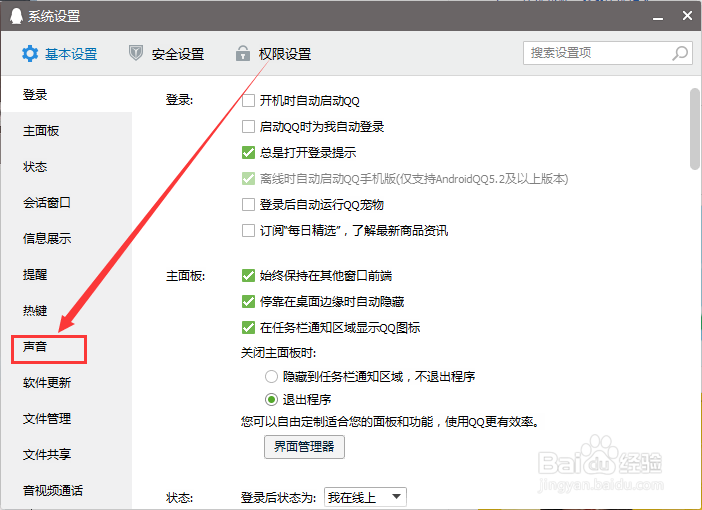The width and height of the screenshot is (702, 510).
Task: Click the padlock icon beside 权限设置
Action: point(243,53)
